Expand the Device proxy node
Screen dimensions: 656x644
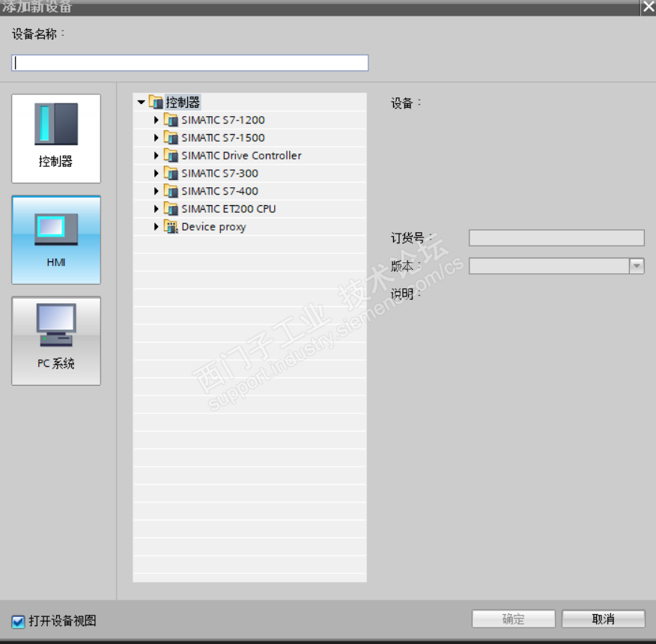(x=156, y=227)
